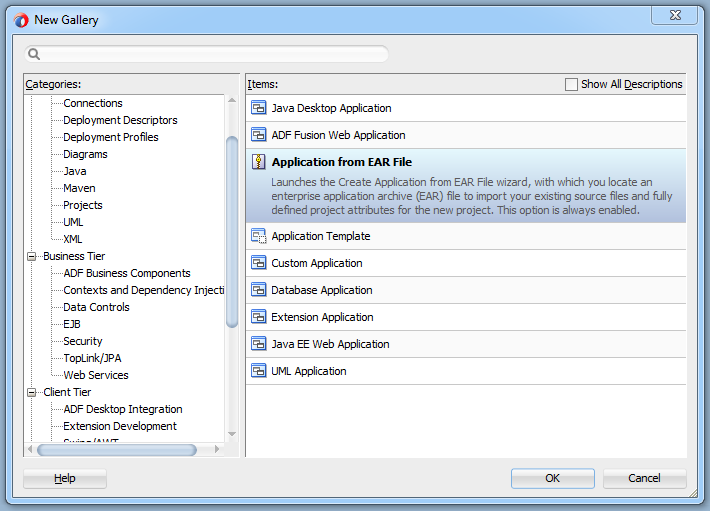This screenshot has width=710, height=511.
Task: Select the Diagrams category
Action: click(85, 154)
